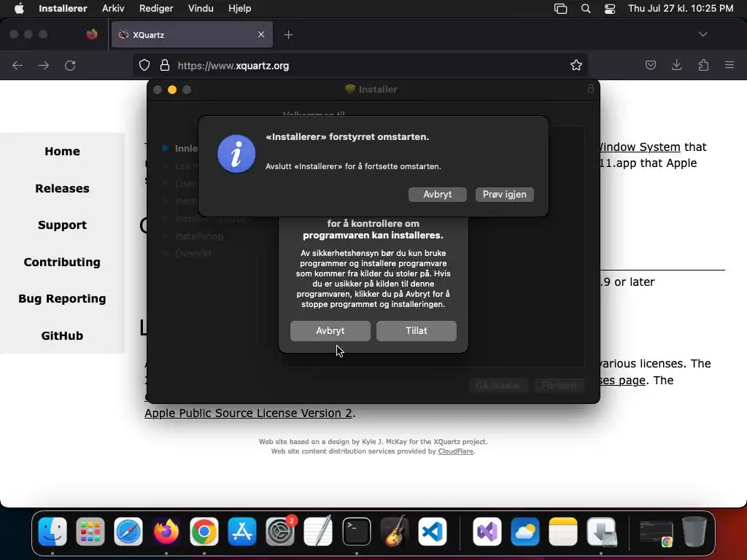Image resolution: width=747 pixels, height=560 pixels.
Task: Go back in Firefox
Action: tap(18, 65)
